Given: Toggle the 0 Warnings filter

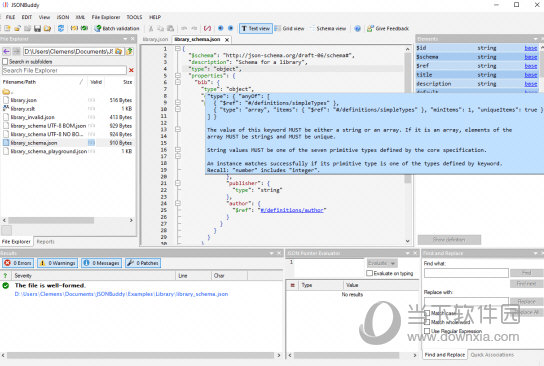Looking at the screenshot, I should (x=58, y=263).
